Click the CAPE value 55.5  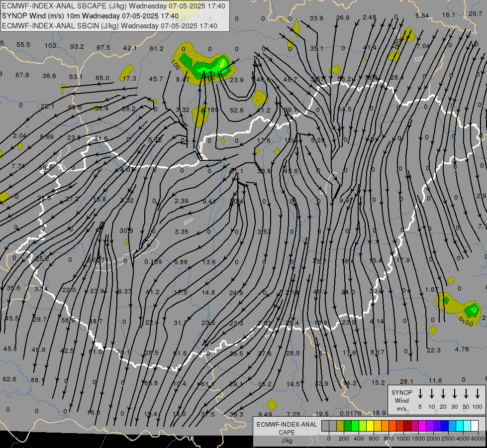pyautogui.click(x=23, y=44)
